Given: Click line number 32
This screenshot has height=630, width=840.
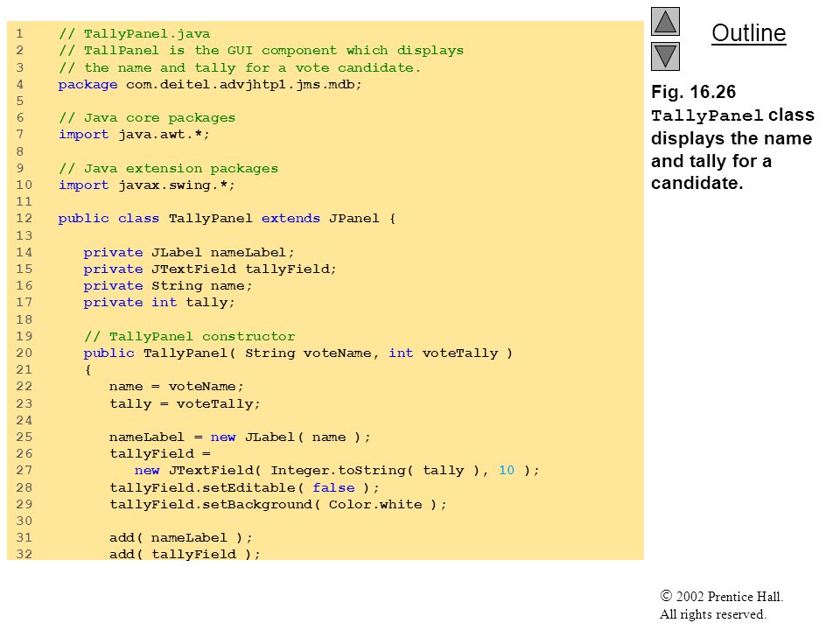Looking at the screenshot, I should [24, 554].
